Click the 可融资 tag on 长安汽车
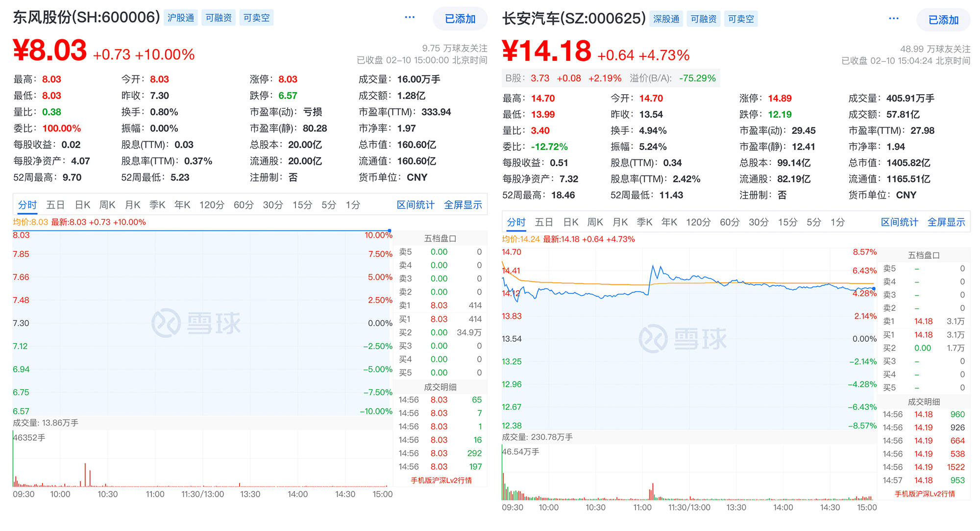This screenshot has width=980, height=531. pyautogui.click(x=704, y=19)
